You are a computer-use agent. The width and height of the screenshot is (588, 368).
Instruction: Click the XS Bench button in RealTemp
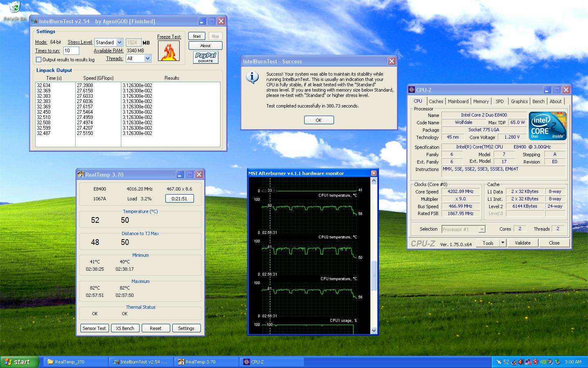(x=125, y=328)
